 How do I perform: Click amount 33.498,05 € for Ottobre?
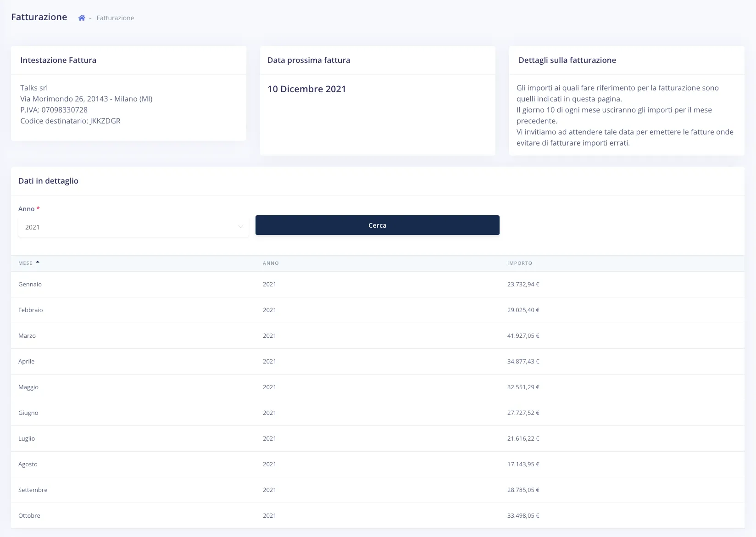pyautogui.click(x=523, y=515)
